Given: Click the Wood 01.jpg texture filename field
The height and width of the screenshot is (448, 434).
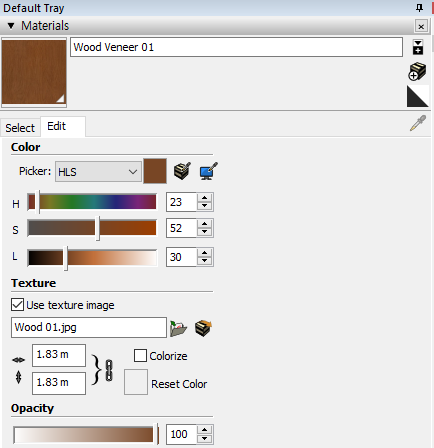Looking at the screenshot, I should point(89,327).
